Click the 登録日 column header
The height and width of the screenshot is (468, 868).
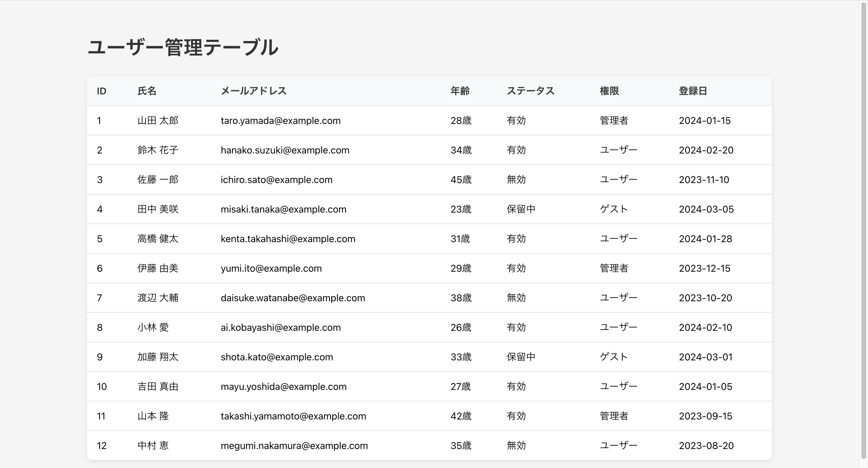click(693, 91)
